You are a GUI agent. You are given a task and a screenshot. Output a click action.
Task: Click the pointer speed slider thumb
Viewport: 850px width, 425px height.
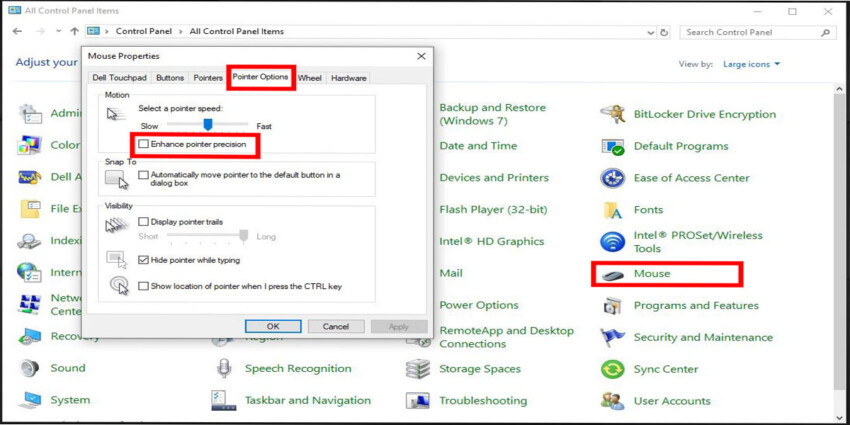coord(207,125)
